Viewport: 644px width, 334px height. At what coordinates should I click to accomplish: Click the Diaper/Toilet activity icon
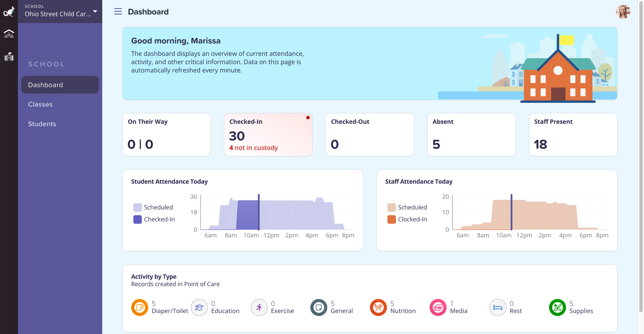tap(140, 307)
